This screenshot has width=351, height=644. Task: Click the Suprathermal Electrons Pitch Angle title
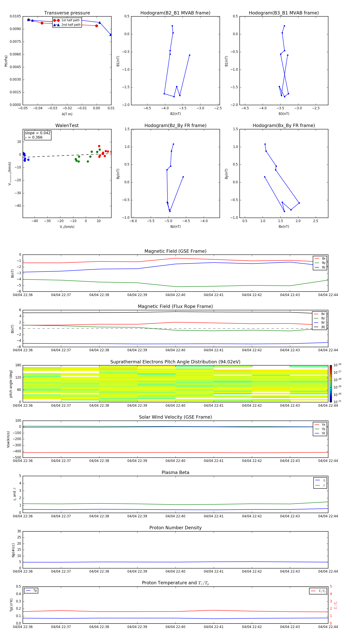[x=175, y=362]
